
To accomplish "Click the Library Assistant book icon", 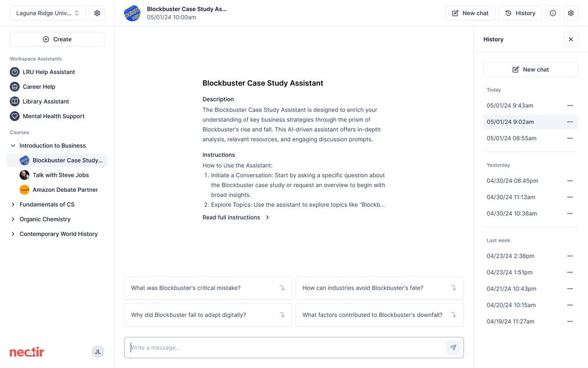I will [x=14, y=101].
